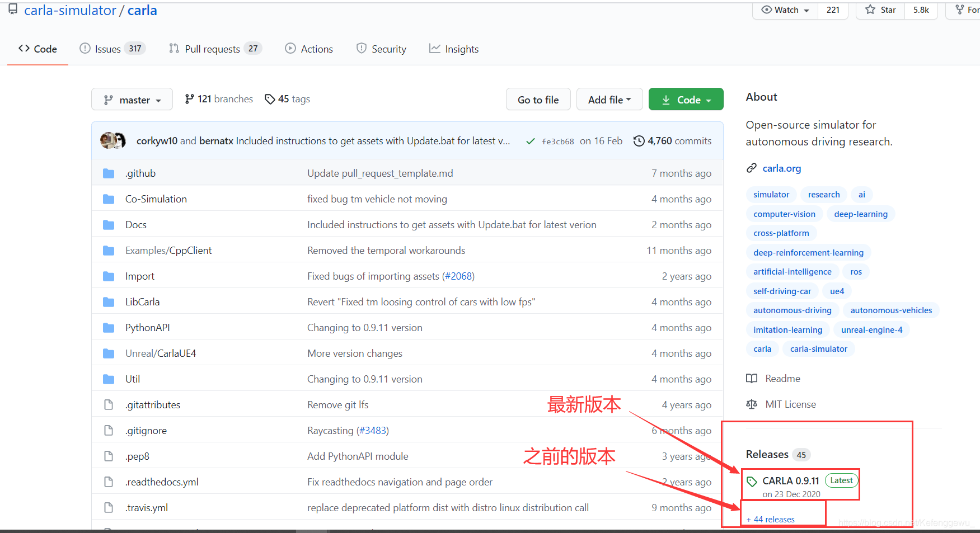This screenshot has width=980, height=533.
Task: Expand the Add file dropdown
Action: (x=609, y=100)
